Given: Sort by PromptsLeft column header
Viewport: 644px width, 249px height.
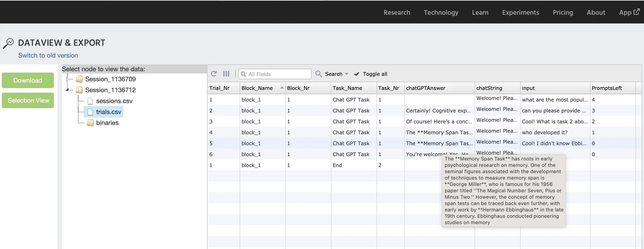Looking at the screenshot, I should [613, 88].
